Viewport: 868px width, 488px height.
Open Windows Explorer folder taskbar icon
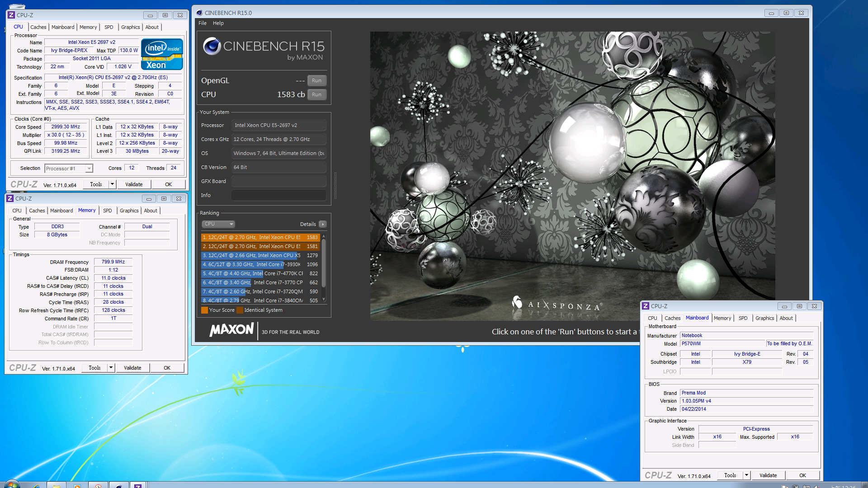[x=57, y=485]
